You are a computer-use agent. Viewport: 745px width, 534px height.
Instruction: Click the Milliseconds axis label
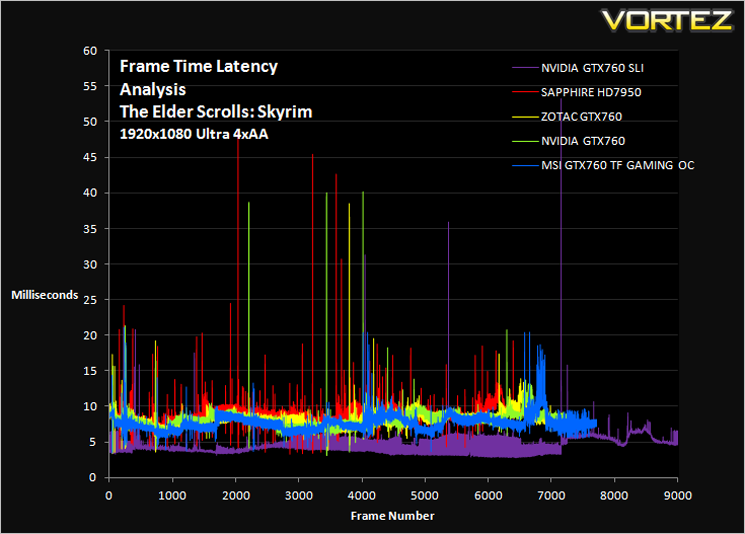[45, 295]
